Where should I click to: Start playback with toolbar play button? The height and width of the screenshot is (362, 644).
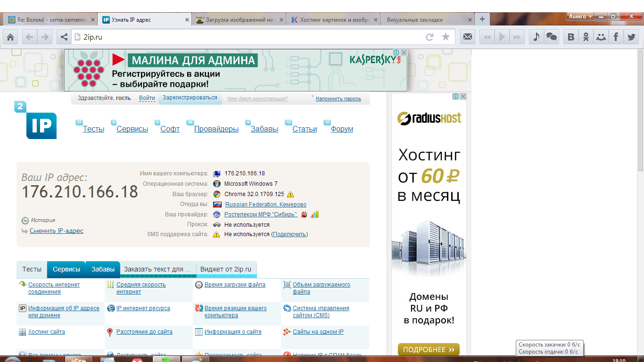point(502,37)
